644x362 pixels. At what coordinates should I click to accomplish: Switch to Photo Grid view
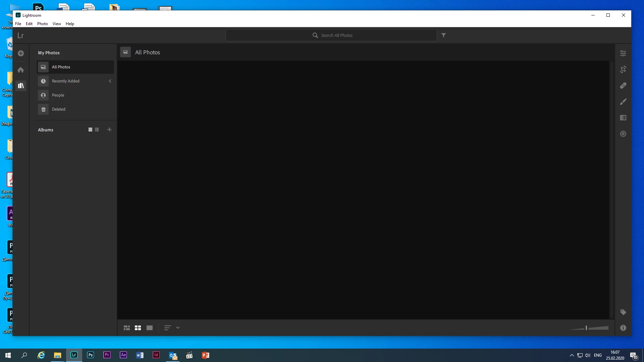(127, 328)
